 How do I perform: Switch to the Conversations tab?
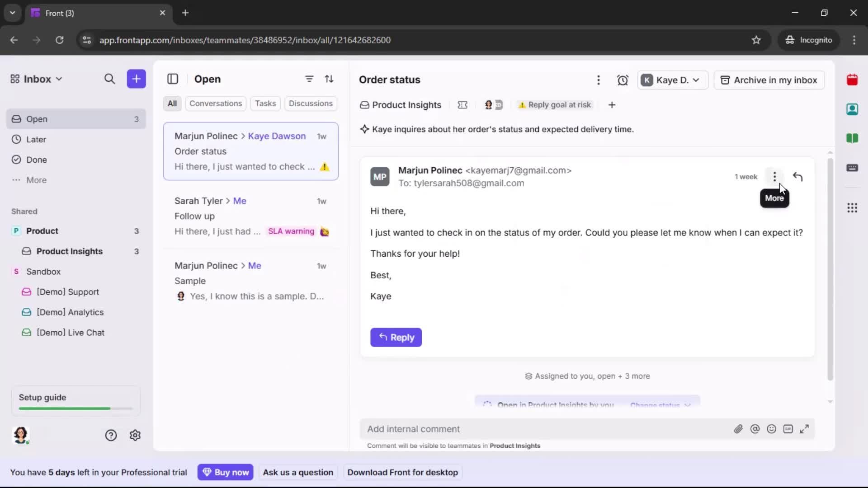click(x=216, y=103)
